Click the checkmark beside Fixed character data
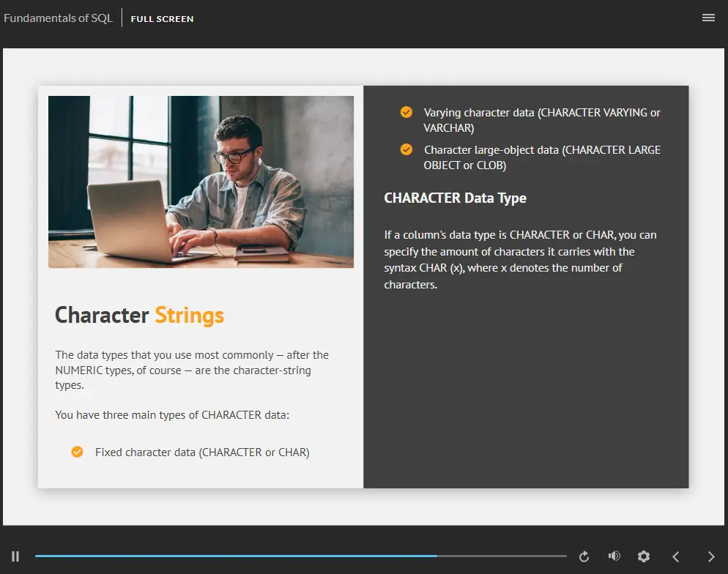 click(77, 452)
